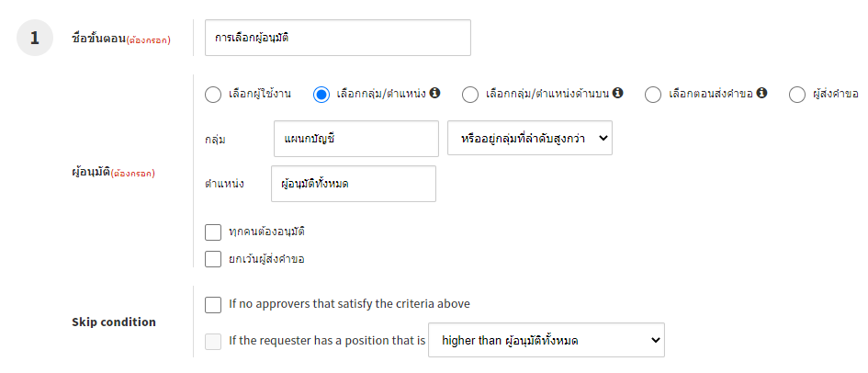The image size is (868, 373).
Task: Enable ทุกคนต้องอนุมัติ checkbox
Action: pyautogui.click(x=213, y=232)
